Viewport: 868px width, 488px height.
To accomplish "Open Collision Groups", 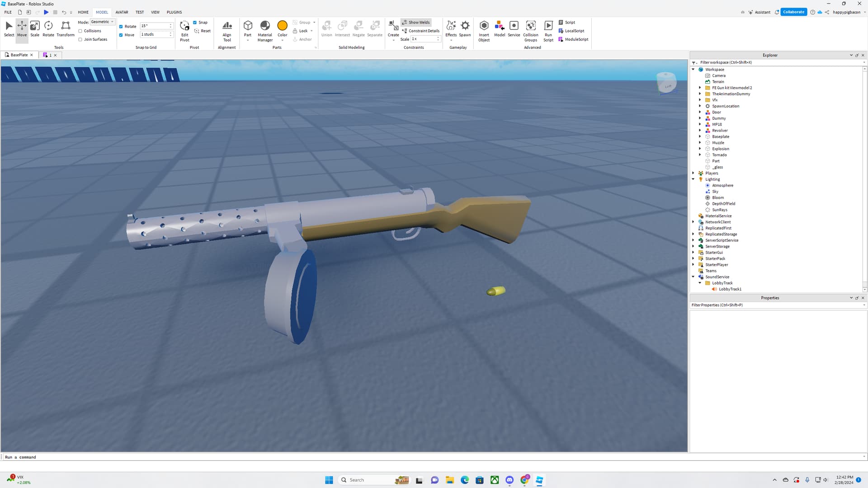I will tap(530, 29).
